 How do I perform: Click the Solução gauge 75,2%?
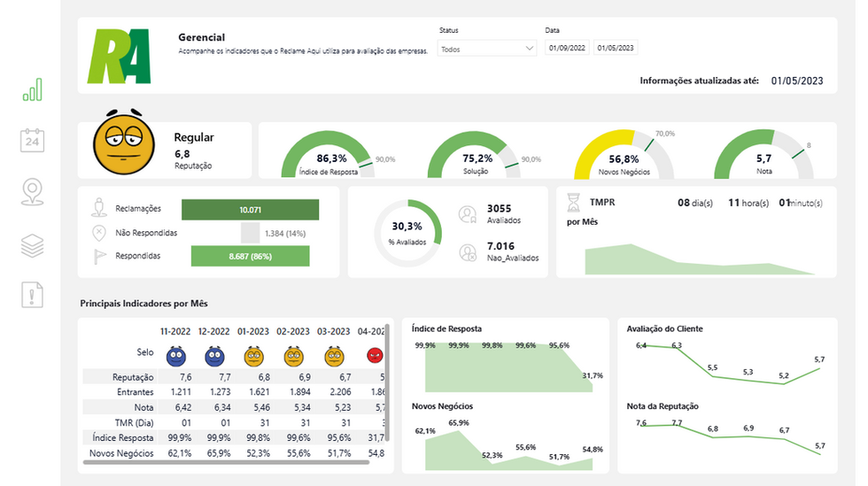tap(474, 155)
